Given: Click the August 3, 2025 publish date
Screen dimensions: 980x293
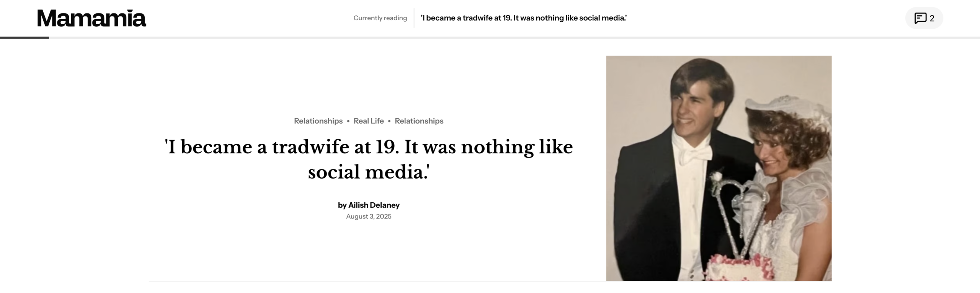Looking at the screenshot, I should click(368, 216).
